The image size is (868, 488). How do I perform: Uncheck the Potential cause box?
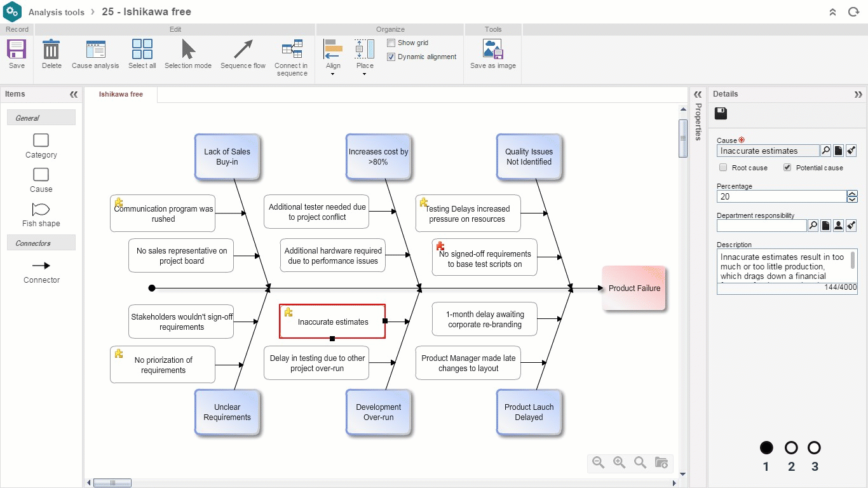pyautogui.click(x=787, y=168)
